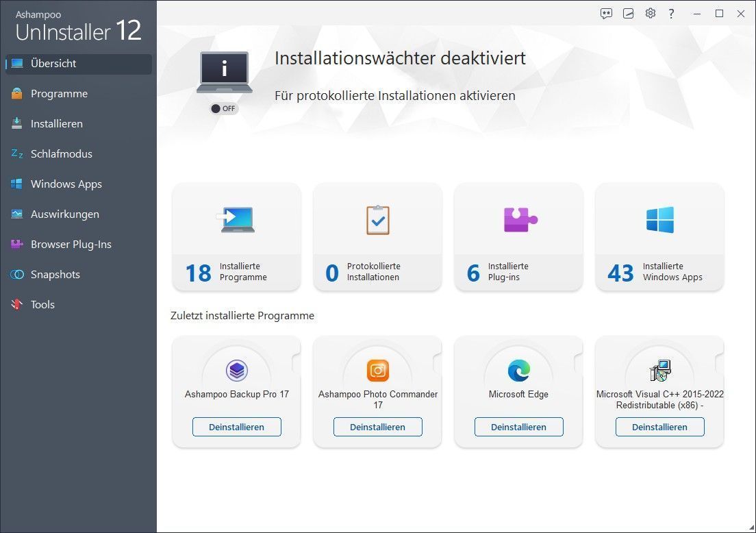Screen dimensions: 756x533
Task: Toggle the installation guard OFF switch
Action: [x=224, y=108]
